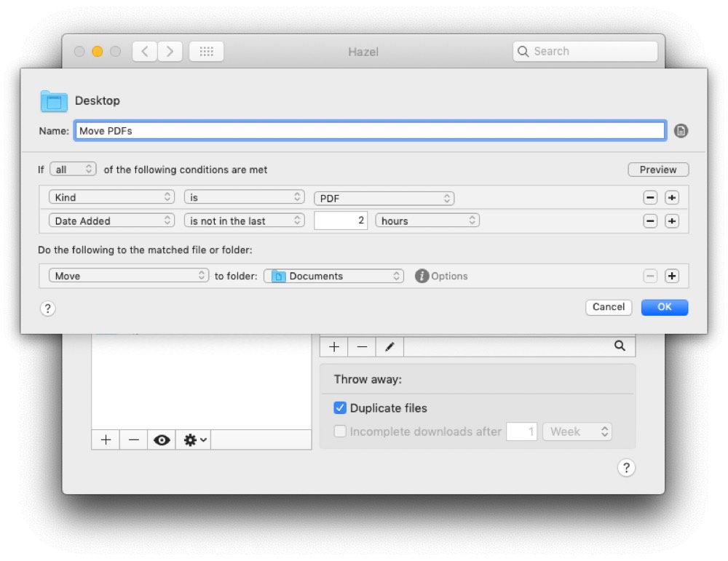Click the back arrow in the Hazel toolbar
Image resolution: width=728 pixels, height=561 pixels.
pyautogui.click(x=144, y=51)
